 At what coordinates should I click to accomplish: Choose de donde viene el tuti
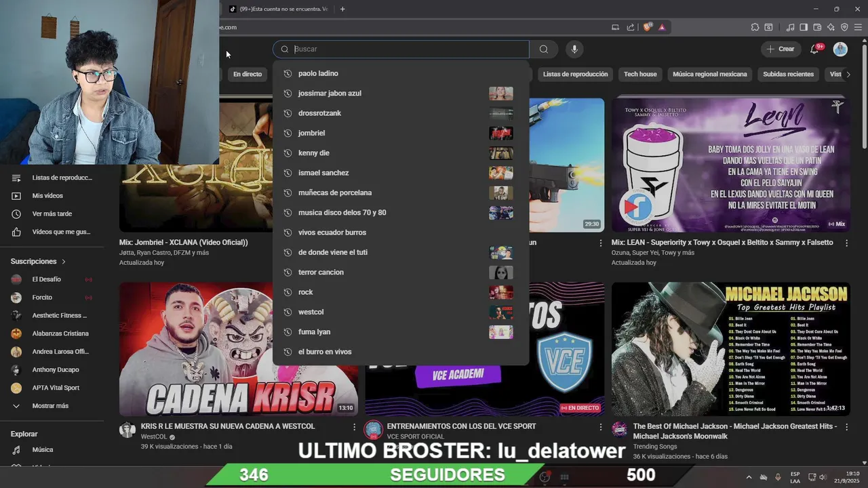coord(401,252)
